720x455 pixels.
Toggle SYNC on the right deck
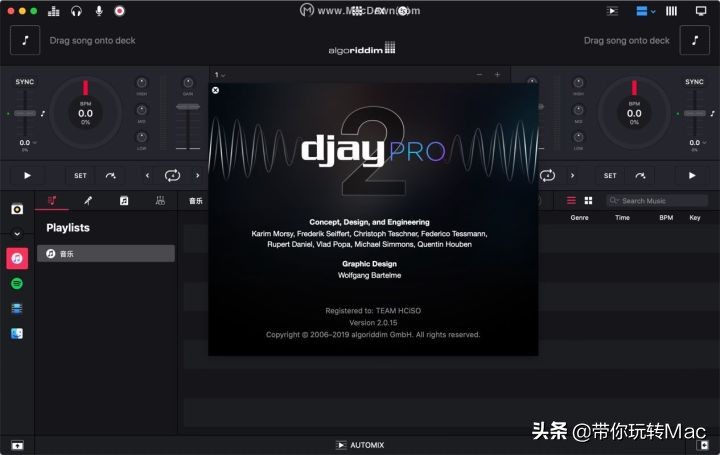point(694,82)
